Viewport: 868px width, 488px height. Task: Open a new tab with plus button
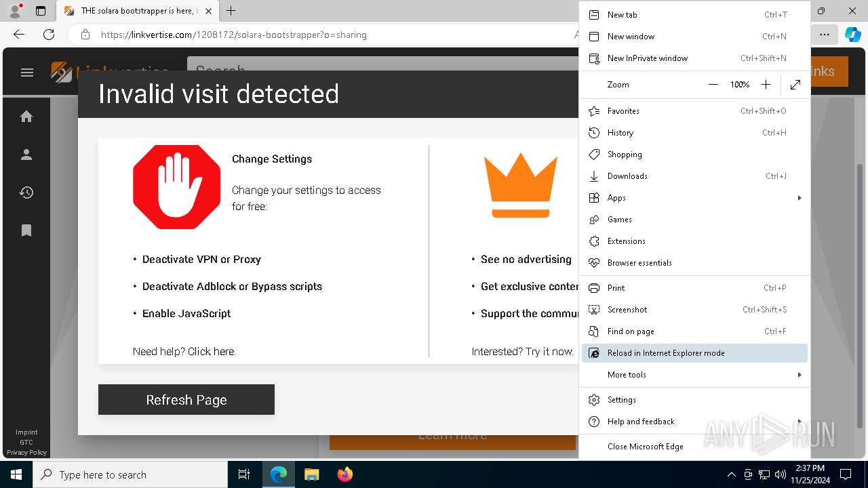pos(231,11)
